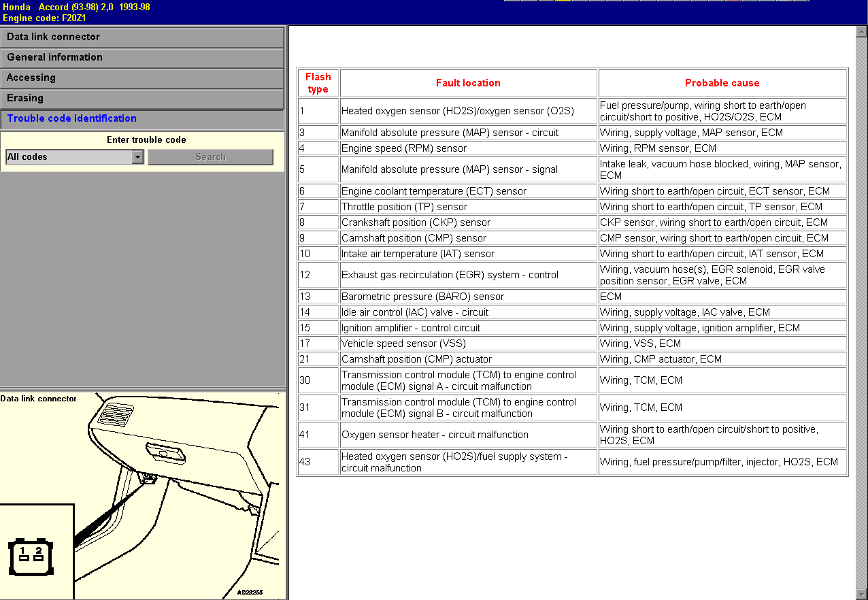
Task: Select 'Camshaft position (CMP) sensor' fault
Action: coord(414,238)
